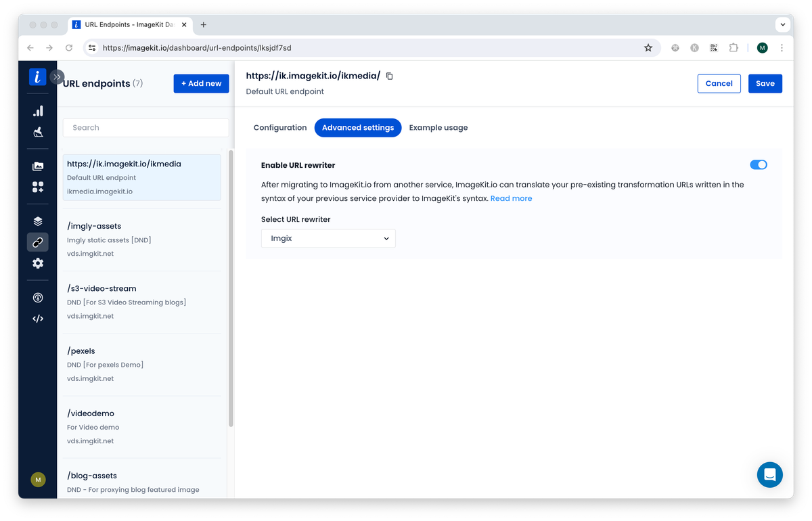The image size is (812, 521).
Task: Click the Select URL rewriter label
Action: (296, 219)
